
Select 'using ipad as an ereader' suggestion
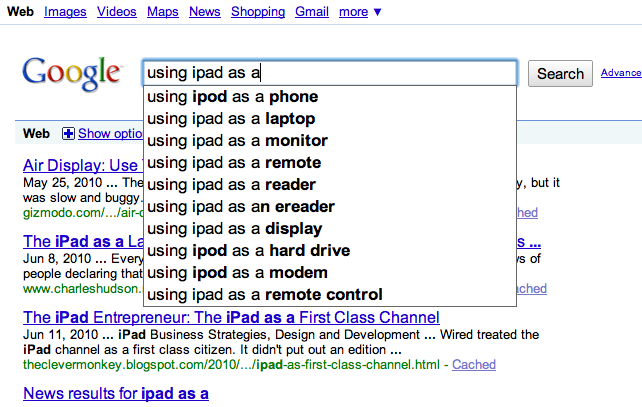(x=330, y=207)
